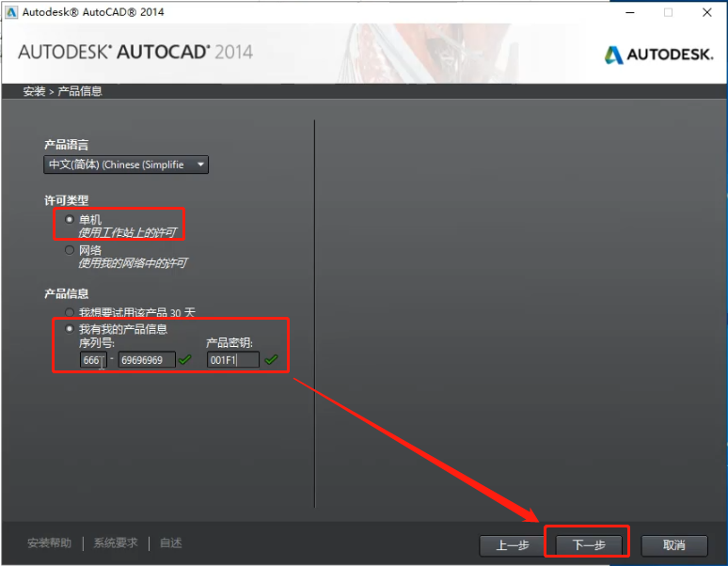728x566 pixels.
Task: Click the 产品信息 breadcrumb text
Action: coord(79,91)
